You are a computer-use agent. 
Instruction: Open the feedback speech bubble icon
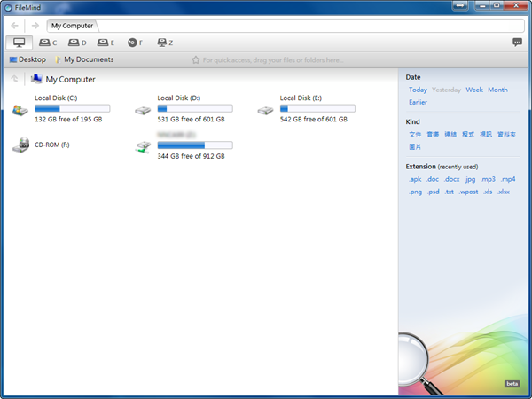point(517,43)
